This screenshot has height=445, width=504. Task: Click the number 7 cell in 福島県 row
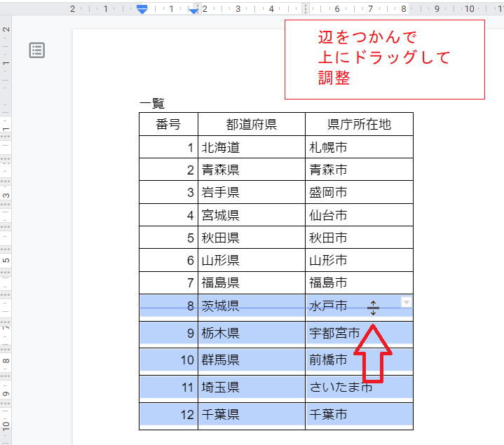point(168,283)
